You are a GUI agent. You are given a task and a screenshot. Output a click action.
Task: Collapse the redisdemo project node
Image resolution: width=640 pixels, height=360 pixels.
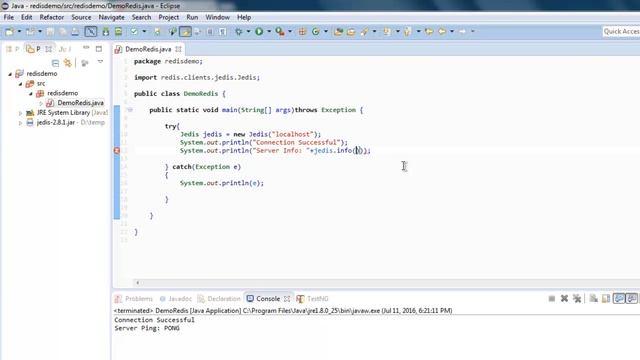click(10, 74)
